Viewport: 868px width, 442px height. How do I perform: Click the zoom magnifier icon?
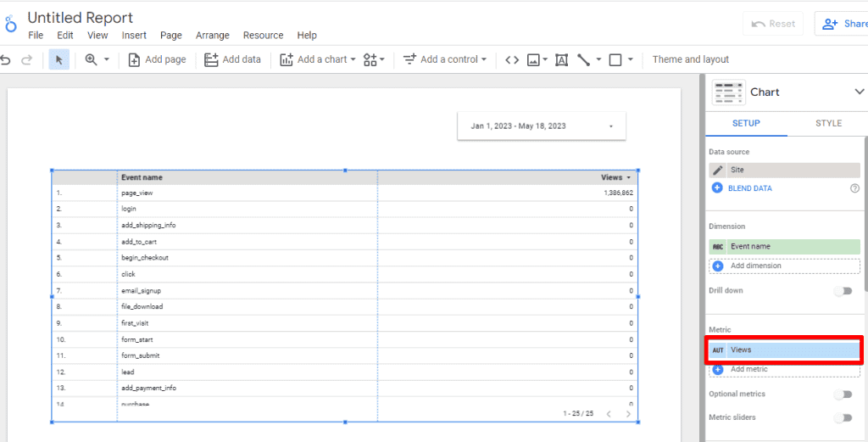92,60
